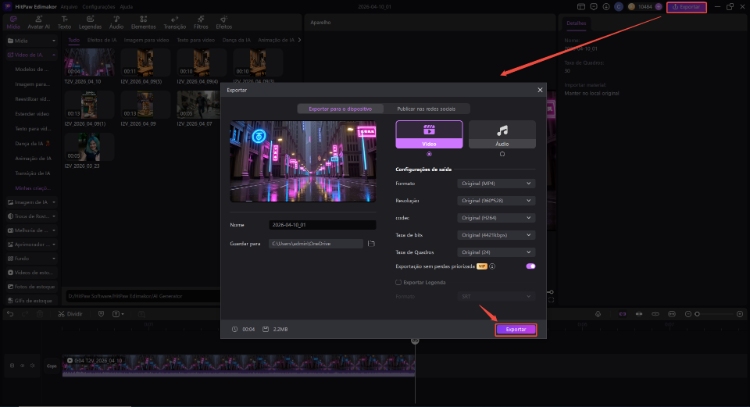The width and height of the screenshot is (750, 407).
Task: Click the folder browse icon beside Guardar para
Action: point(371,243)
